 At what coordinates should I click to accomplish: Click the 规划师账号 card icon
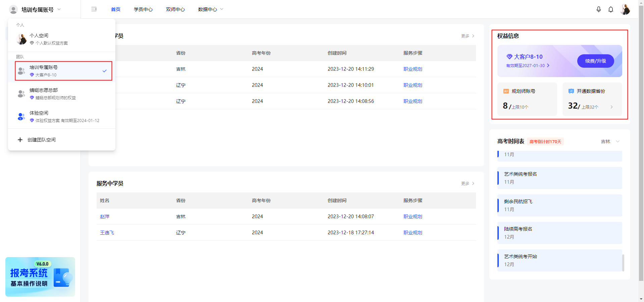click(x=506, y=91)
